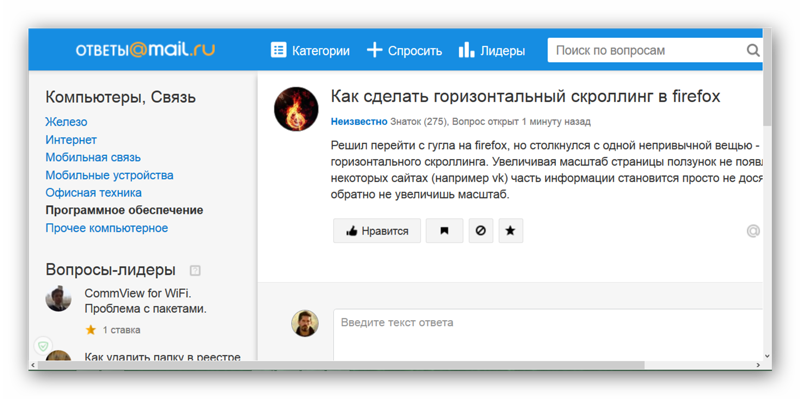The width and height of the screenshot is (800, 399).
Task: Click the CommView question author avatar
Action: (x=58, y=298)
